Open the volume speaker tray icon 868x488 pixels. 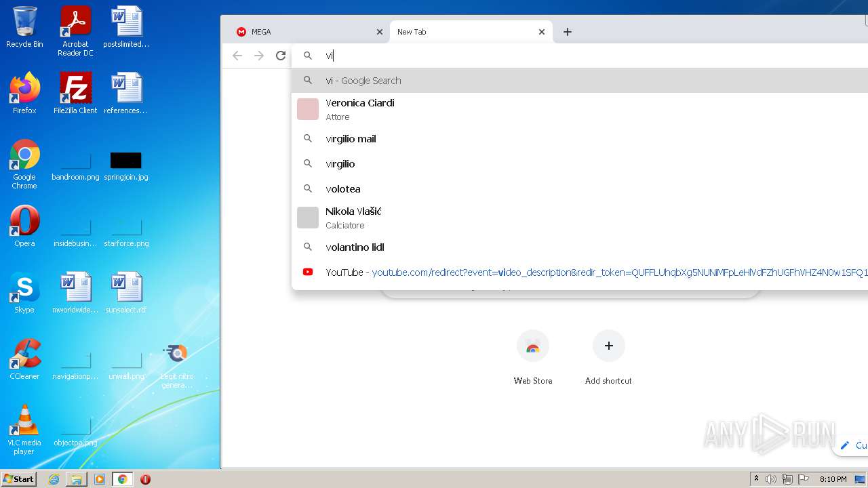tap(771, 479)
